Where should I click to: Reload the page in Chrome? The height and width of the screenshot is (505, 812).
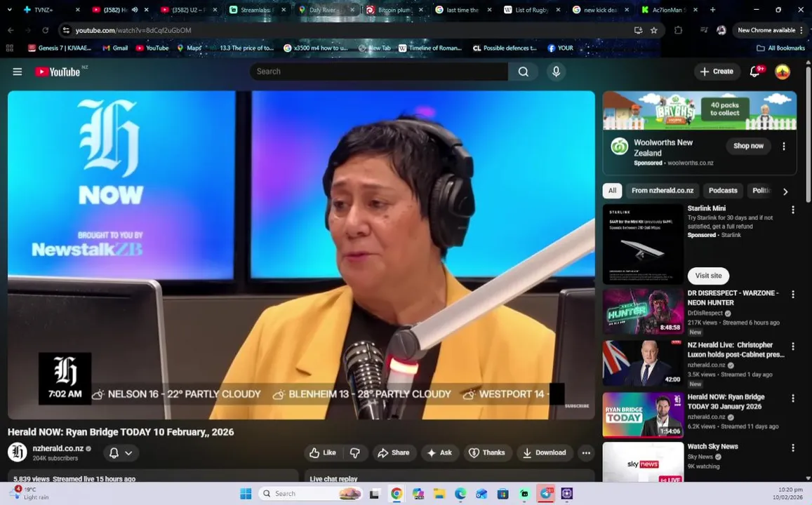pyautogui.click(x=45, y=31)
